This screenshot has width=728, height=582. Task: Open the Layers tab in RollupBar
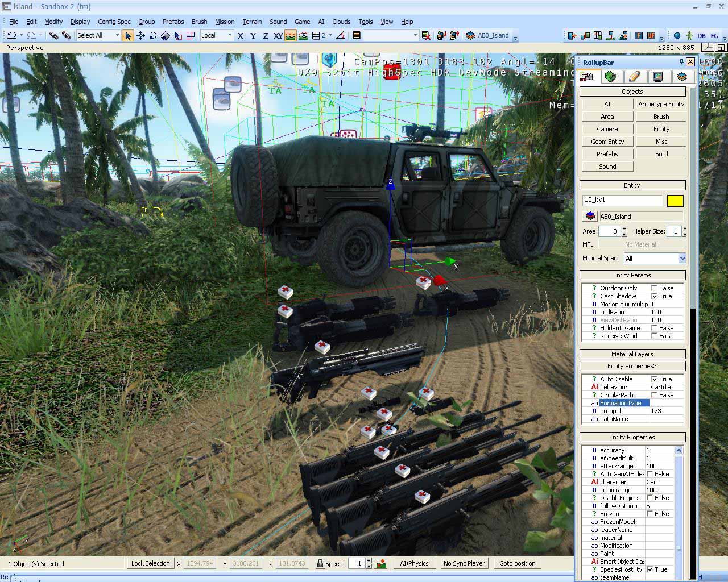(x=681, y=77)
